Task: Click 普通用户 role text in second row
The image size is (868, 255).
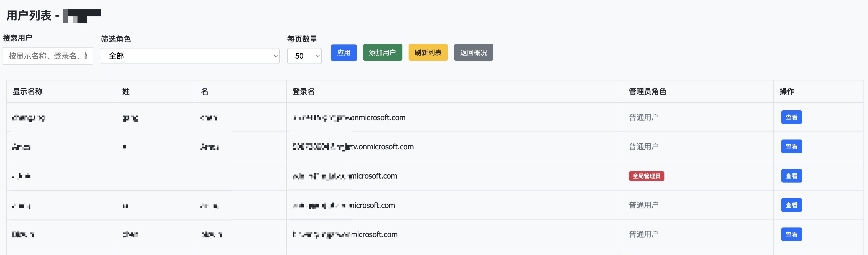Action: (x=643, y=147)
